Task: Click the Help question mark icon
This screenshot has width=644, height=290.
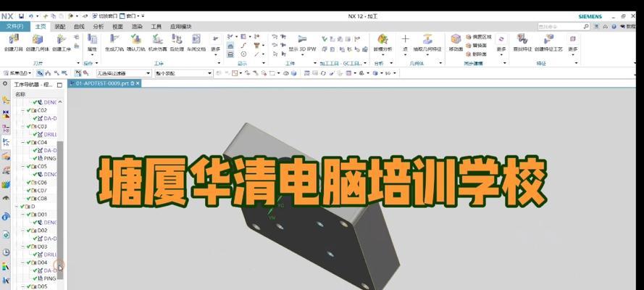Action: (x=614, y=26)
